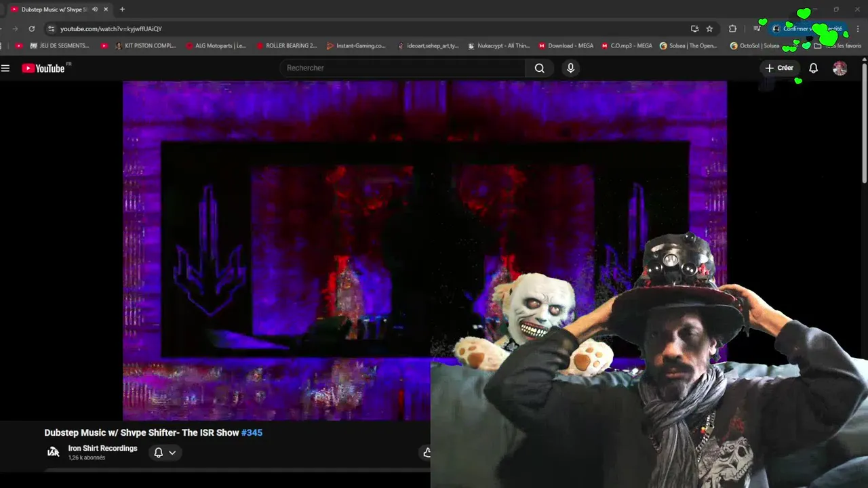868x488 pixels.
Task: Click video title Dubstep Music w/ Shvpe Shifter
Action: point(142,432)
